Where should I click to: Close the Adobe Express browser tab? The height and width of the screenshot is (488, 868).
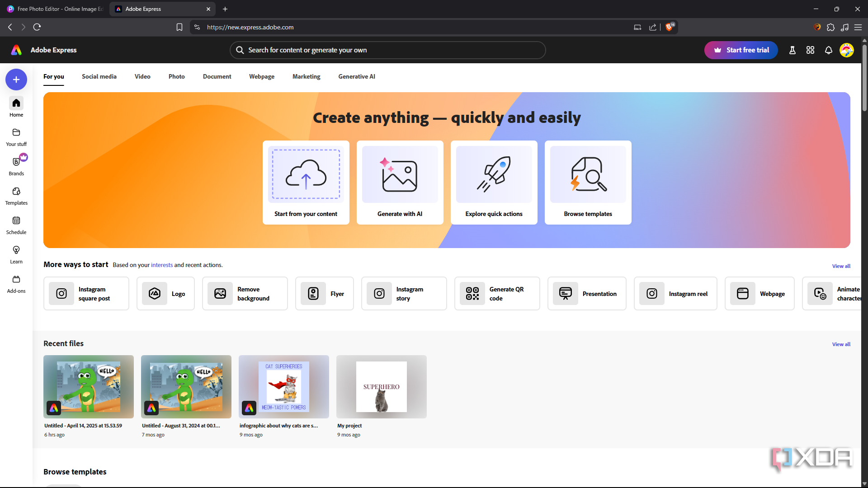[208, 9]
